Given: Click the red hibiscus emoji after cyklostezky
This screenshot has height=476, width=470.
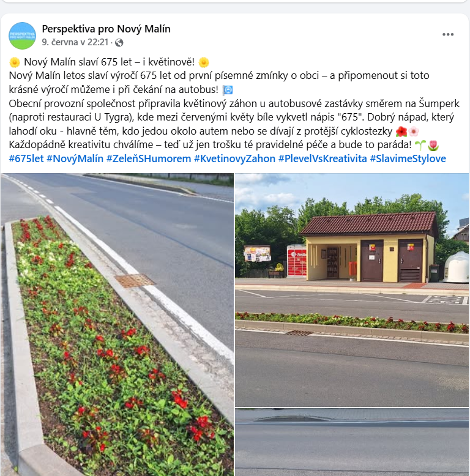Looking at the screenshot, I should click(401, 132).
